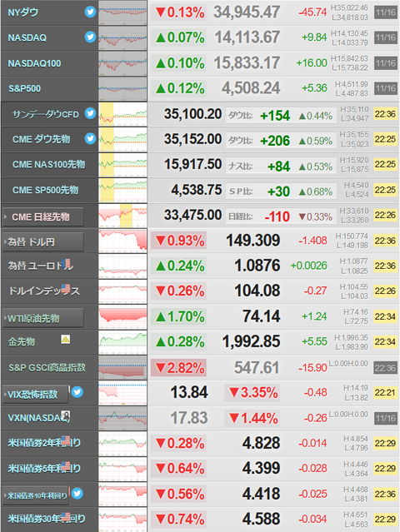Viewport: 400px width, 532px height.
Task: Click the US flag on 米国債券30年利回り
Action: [x=66, y=516]
